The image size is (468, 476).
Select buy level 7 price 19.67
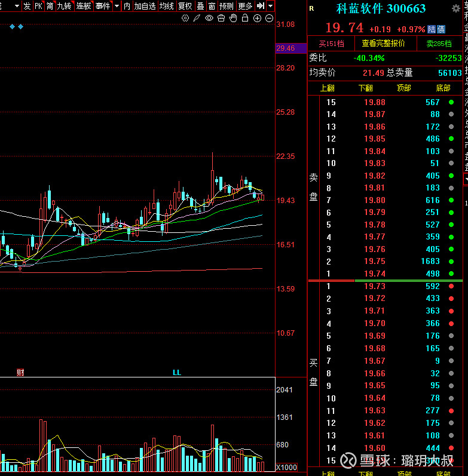[x=375, y=361]
